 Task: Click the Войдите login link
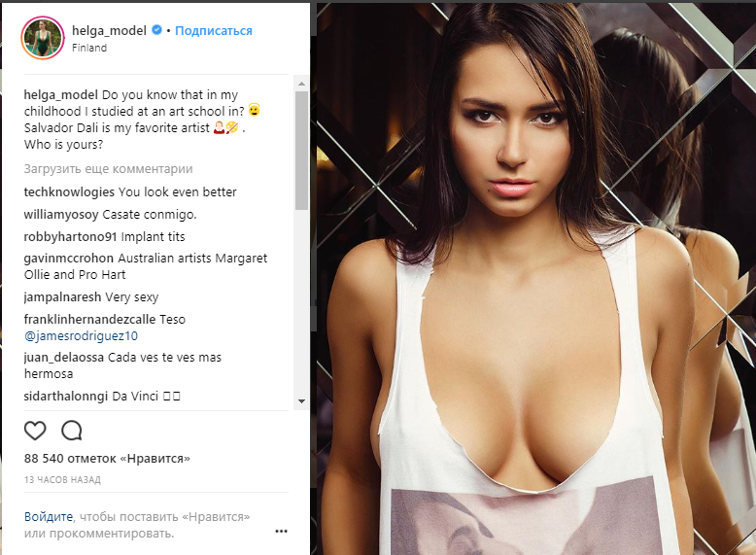[x=49, y=517]
